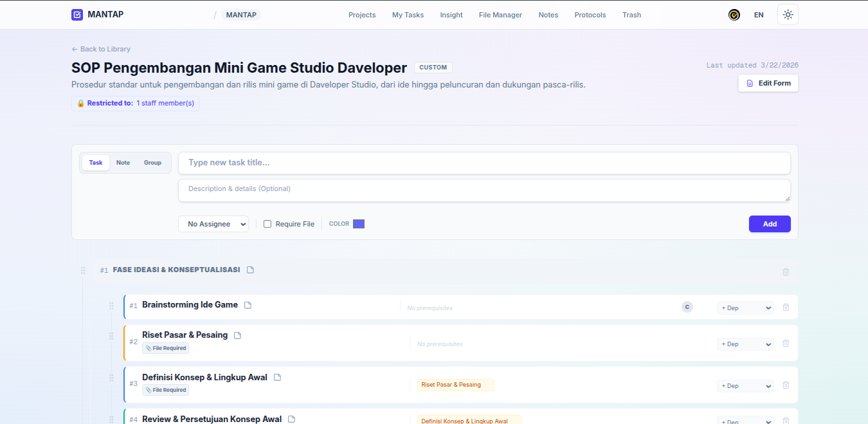Image resolution: width=868 pixels, height=424 pixels.
Task: Click SOP Pengembangan Mini Game Studio Daveloper heading
Action: click(x=239, y=68)
